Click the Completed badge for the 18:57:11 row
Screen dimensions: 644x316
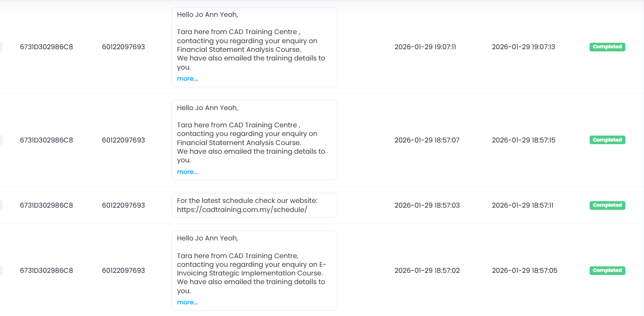pyautogui.click(x=607, y=205)
